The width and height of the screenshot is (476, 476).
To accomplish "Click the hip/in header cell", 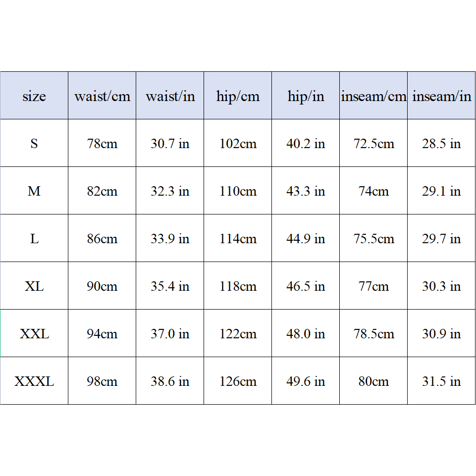I will (306, 96).
